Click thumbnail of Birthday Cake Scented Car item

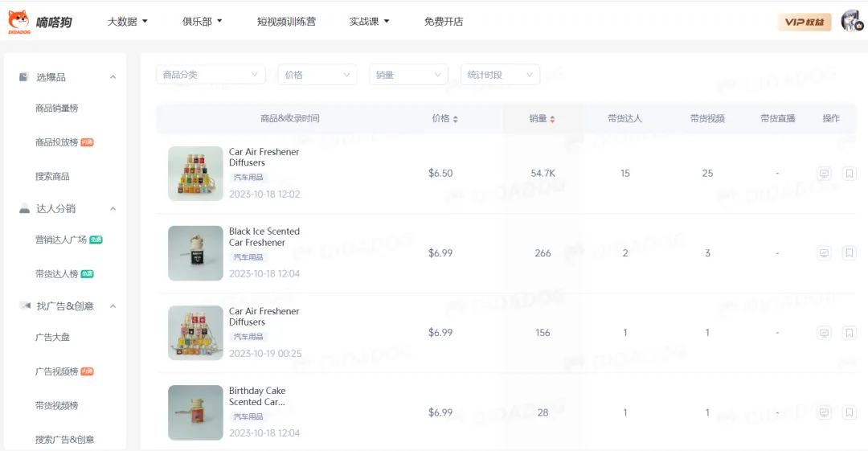coord(195,412)
